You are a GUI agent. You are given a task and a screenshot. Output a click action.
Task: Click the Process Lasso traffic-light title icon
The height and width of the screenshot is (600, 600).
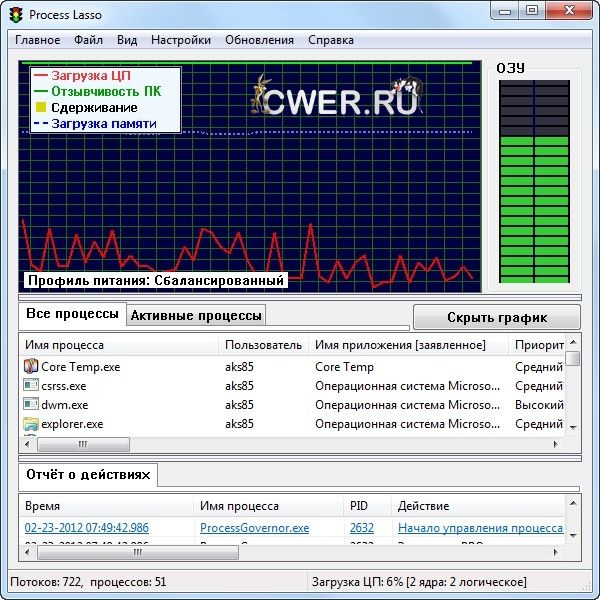click(16, 15)
